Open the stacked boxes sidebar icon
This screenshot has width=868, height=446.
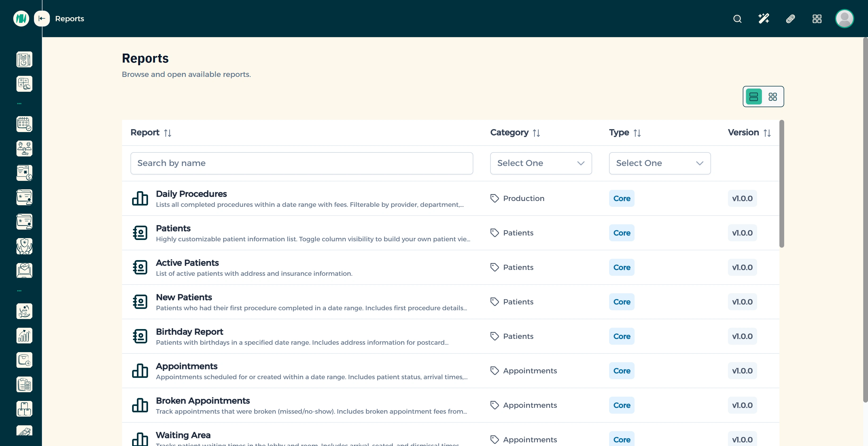[24, 409]
